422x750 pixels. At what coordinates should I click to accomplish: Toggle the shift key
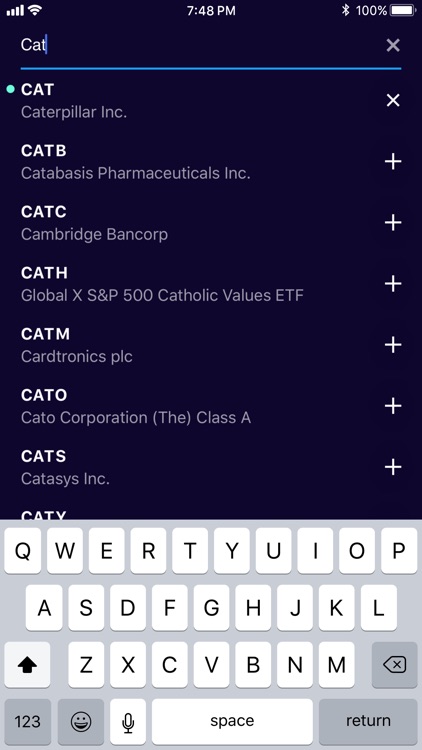(x=27, y=665)
